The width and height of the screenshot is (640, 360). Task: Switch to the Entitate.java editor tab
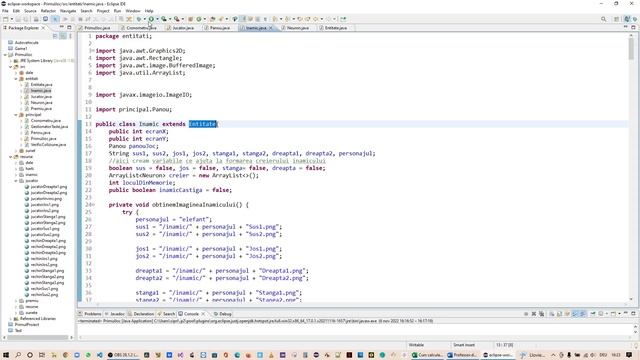336,28
